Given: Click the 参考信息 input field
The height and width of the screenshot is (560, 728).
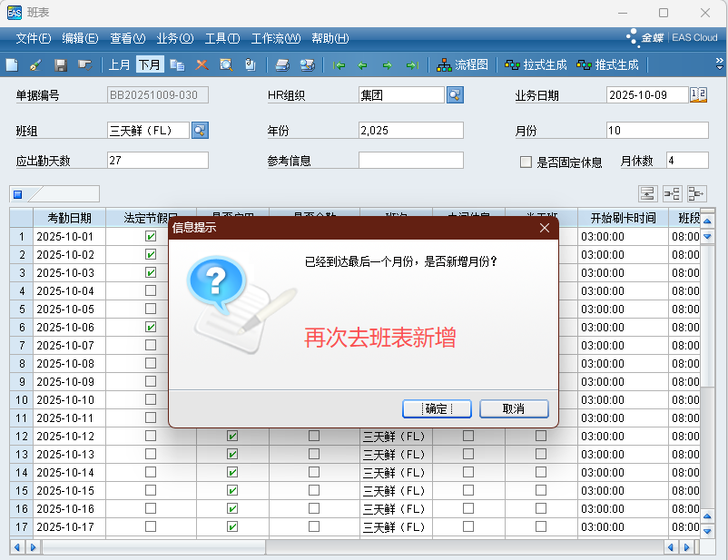Looking at the screenshot, I should click(x=410, y=161).
